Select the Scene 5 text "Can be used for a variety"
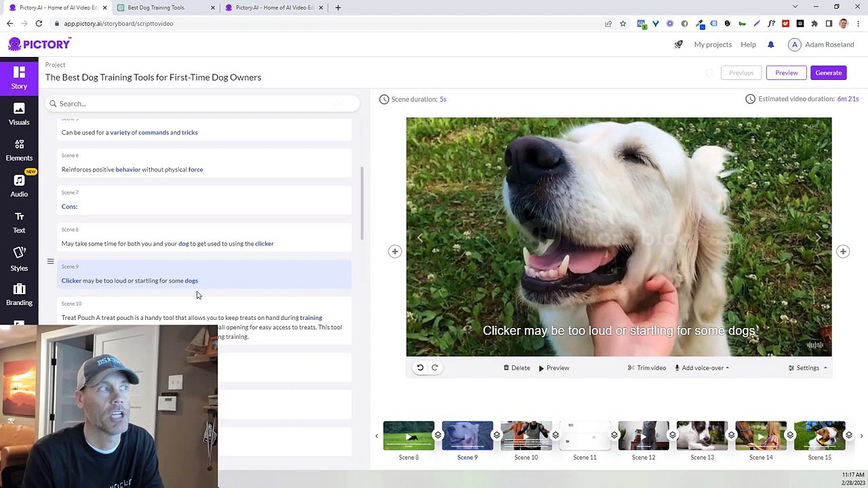 coord(96,133)
